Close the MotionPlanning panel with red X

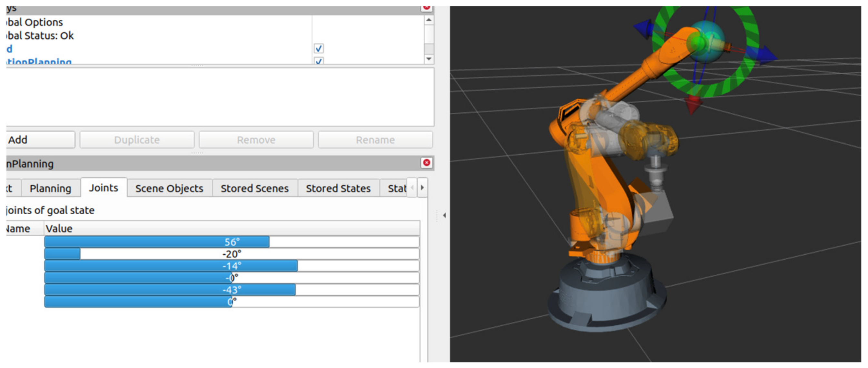[426, 163]
